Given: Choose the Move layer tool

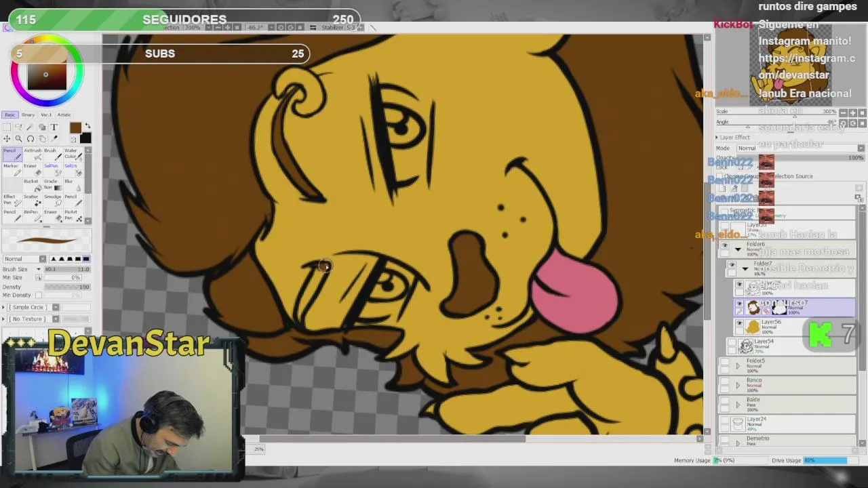Looking at the screenshot, I should click(x=7, y=139).
